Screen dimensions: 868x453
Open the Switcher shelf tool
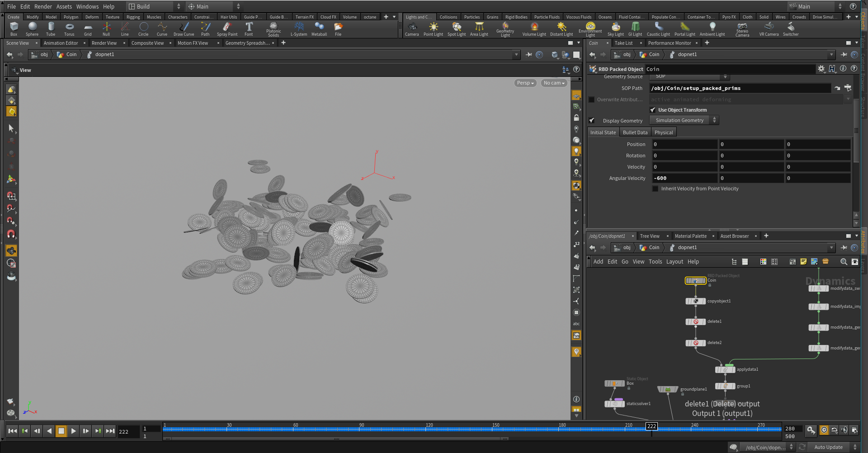pos(791,29)
